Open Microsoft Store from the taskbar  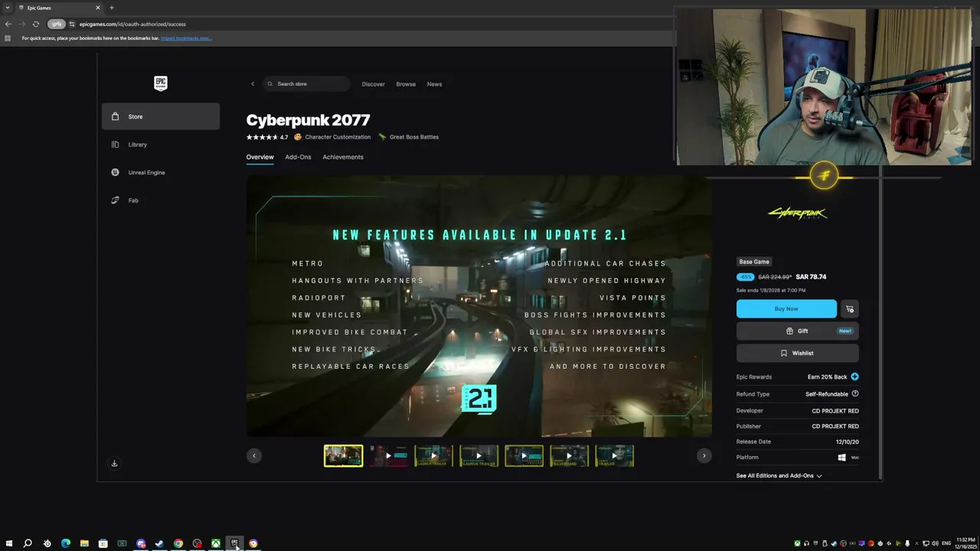(103, 543)
